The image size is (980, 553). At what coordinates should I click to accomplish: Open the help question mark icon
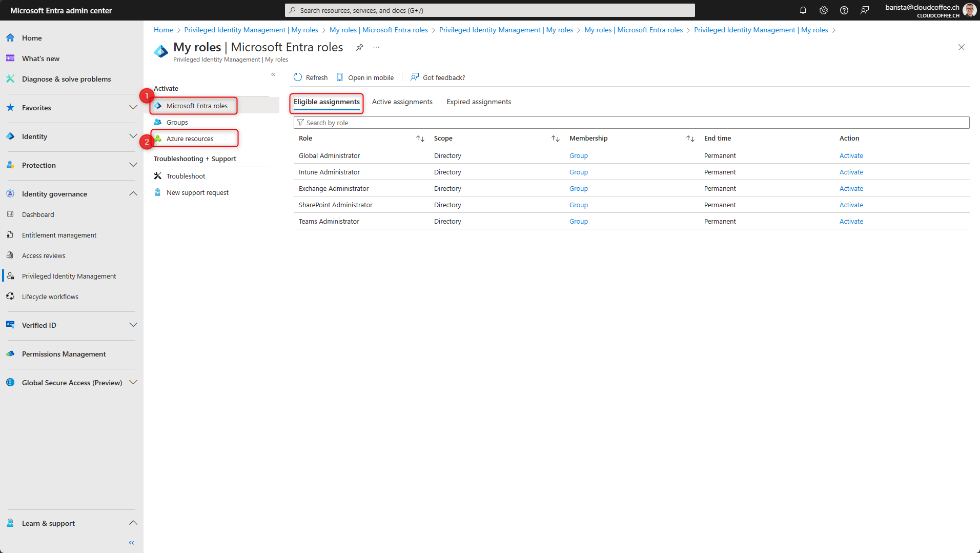click(844, 10)
